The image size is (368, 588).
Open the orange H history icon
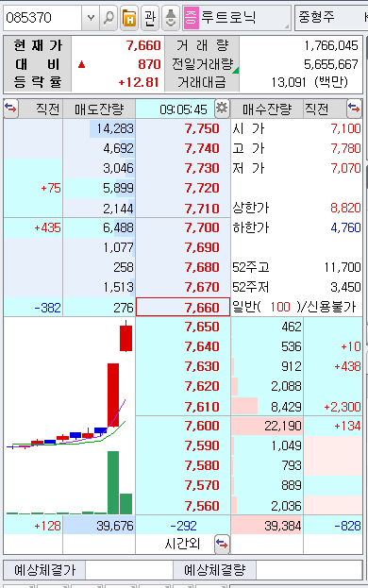point(129,18)
